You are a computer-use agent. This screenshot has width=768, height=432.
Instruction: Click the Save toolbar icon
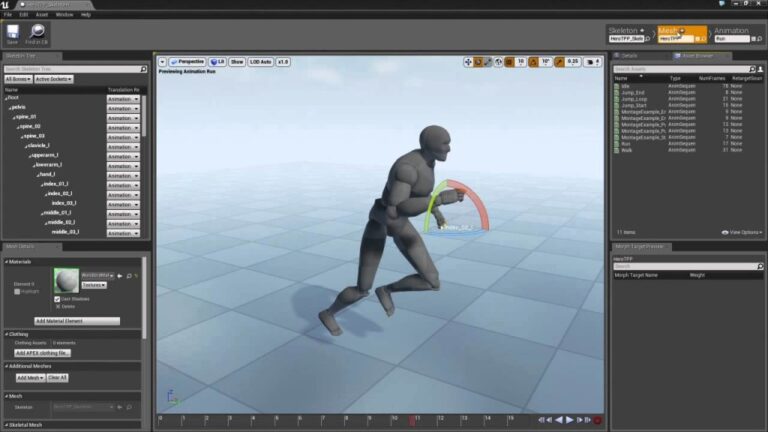[12, 33]
